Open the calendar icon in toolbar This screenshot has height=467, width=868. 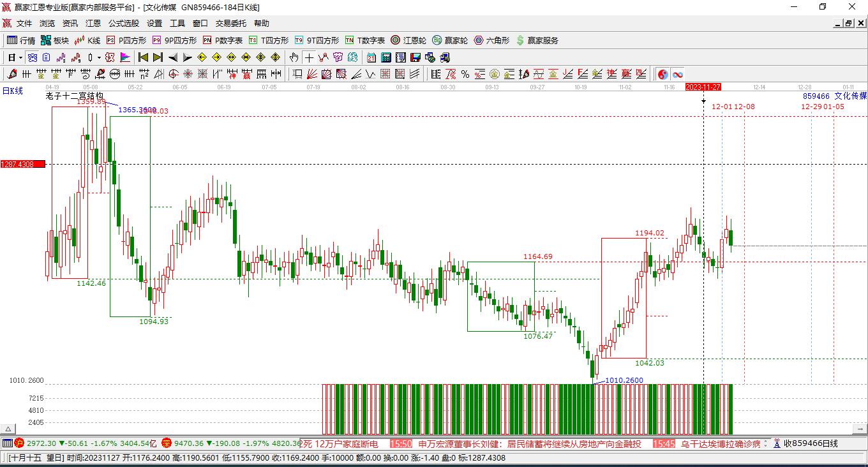[371, 57]
